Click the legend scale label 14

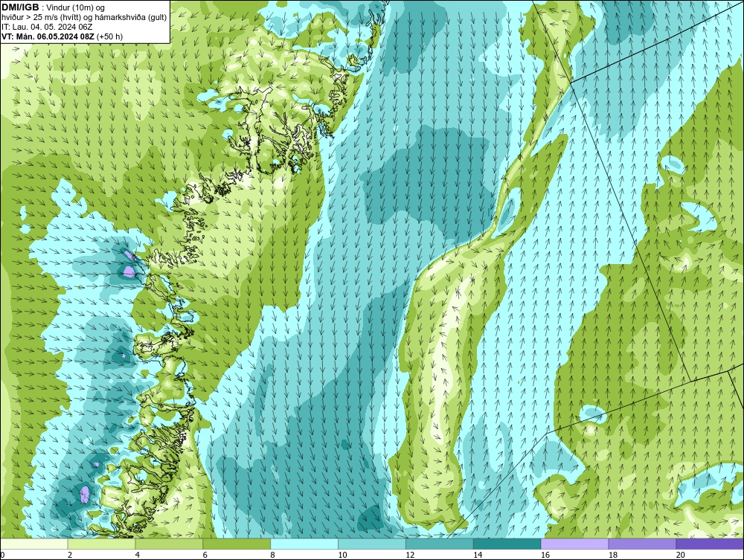[x=478, y=555]
